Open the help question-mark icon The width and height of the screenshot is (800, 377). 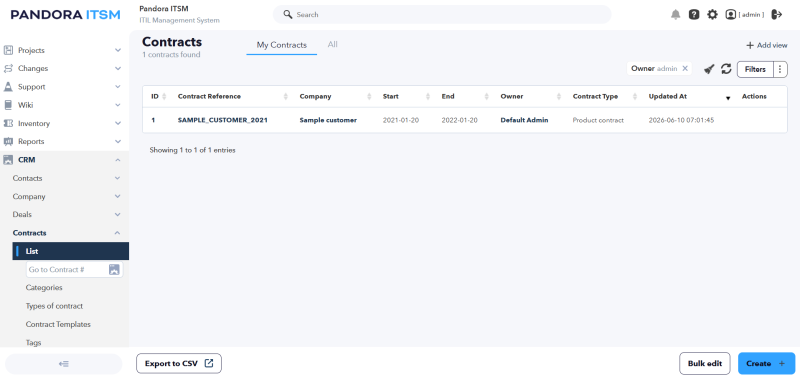[694, 14]
